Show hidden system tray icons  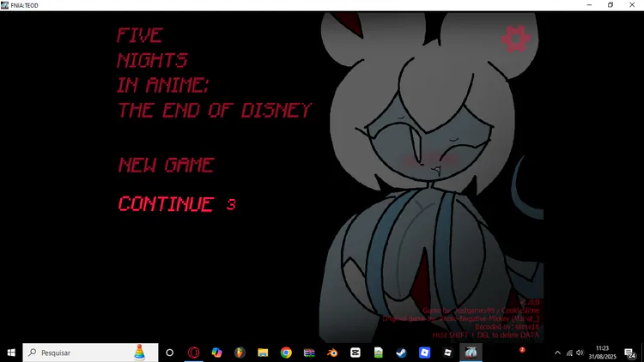point(557,353)
